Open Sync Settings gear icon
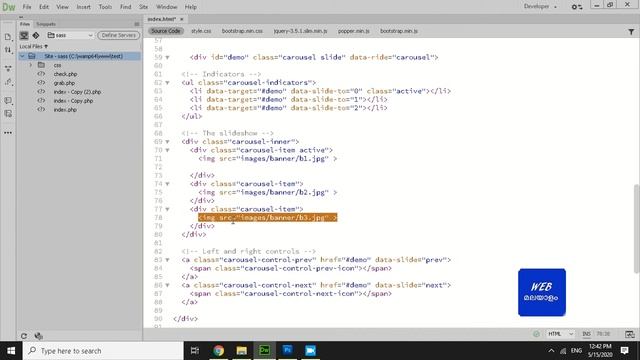This screenshot has height=360, width=640. [577, 7]
